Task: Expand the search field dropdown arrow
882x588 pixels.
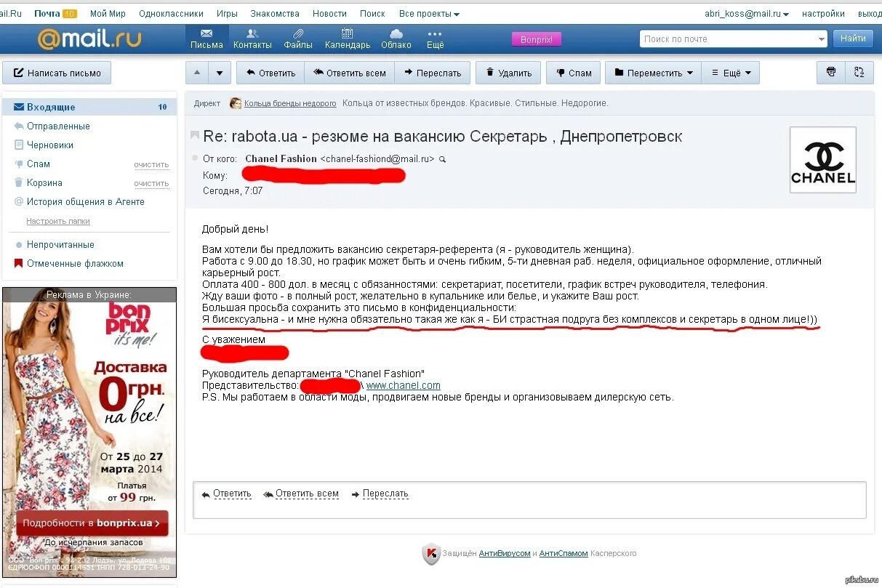Action: [x=822, y=39]
